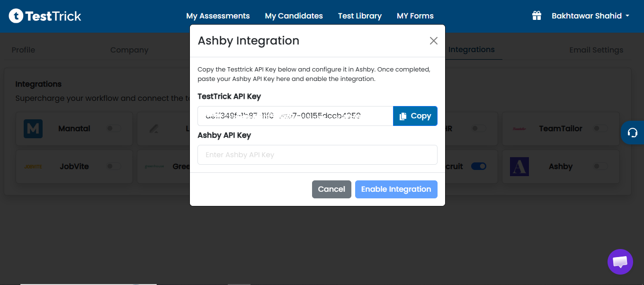Click the TestTrick API Key field
644x285 pixels.
(295, 116)
